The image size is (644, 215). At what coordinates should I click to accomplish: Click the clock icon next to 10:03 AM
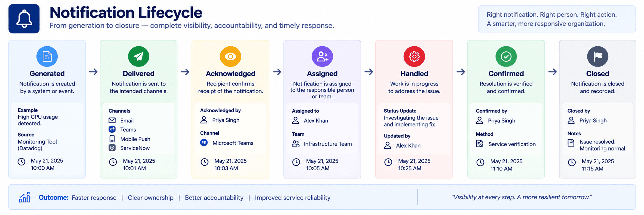205,162
